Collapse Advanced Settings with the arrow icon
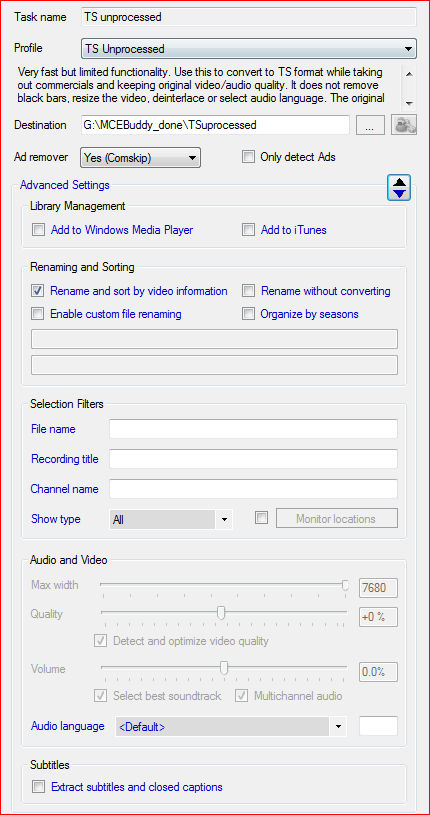Viewport: 430px width, 815px height. tap(399, 188)
